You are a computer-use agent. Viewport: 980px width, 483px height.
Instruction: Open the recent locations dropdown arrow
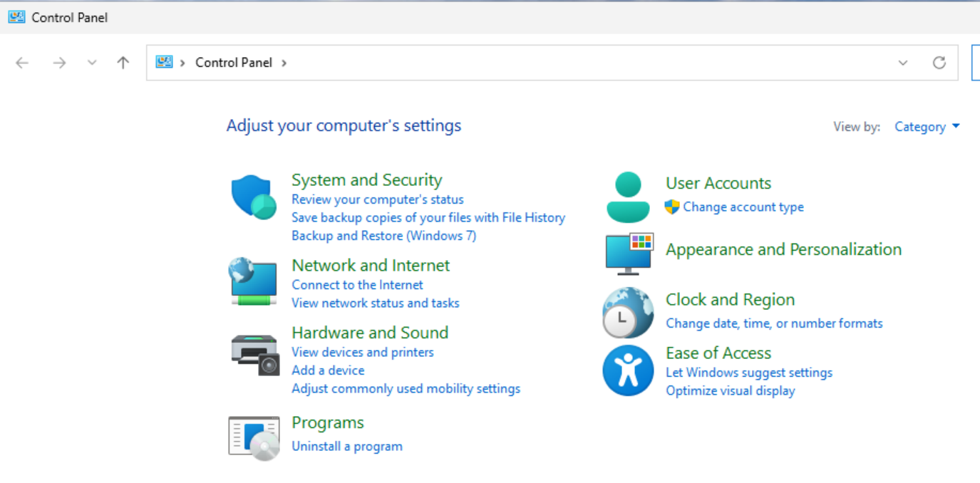(x=92, y=63)
